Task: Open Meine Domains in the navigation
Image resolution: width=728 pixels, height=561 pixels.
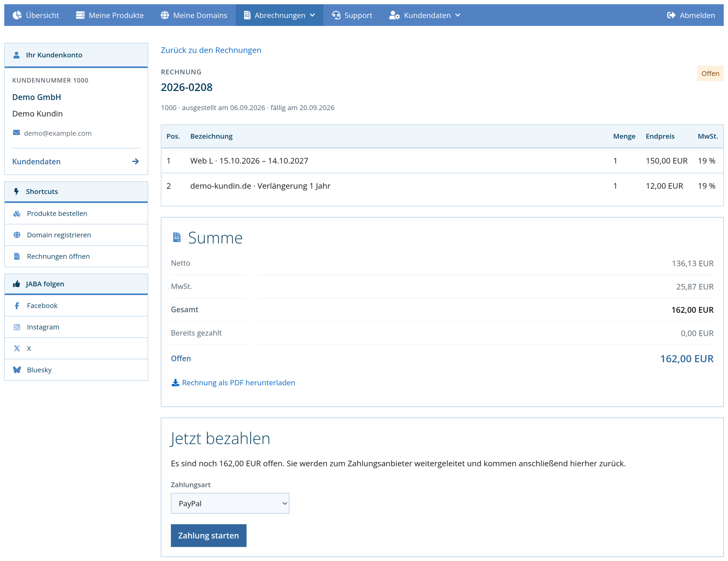Action: pos(194,15)
